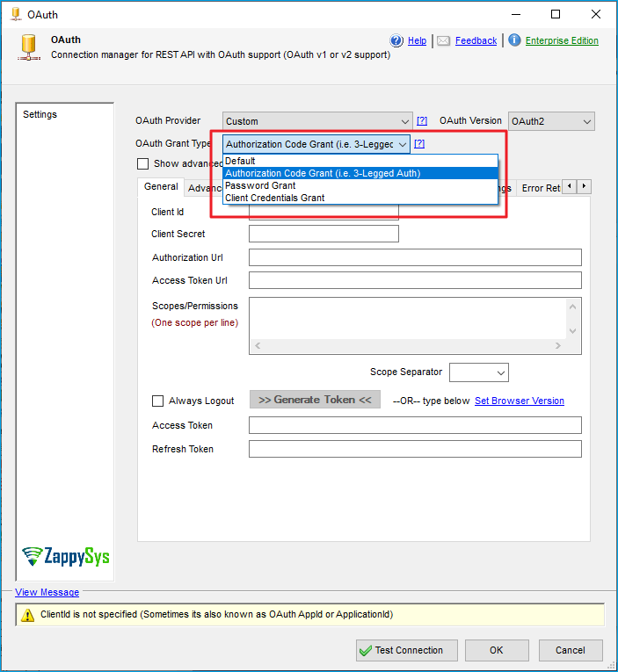
Task: Click the ClientId is not specified message
Action: pos(216,615)
